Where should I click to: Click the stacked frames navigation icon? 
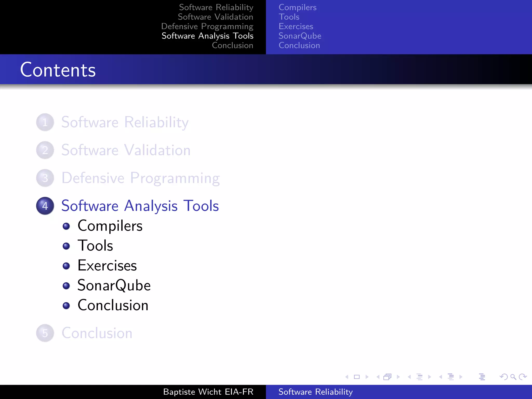pyautogui.click(x=387, y=377)
